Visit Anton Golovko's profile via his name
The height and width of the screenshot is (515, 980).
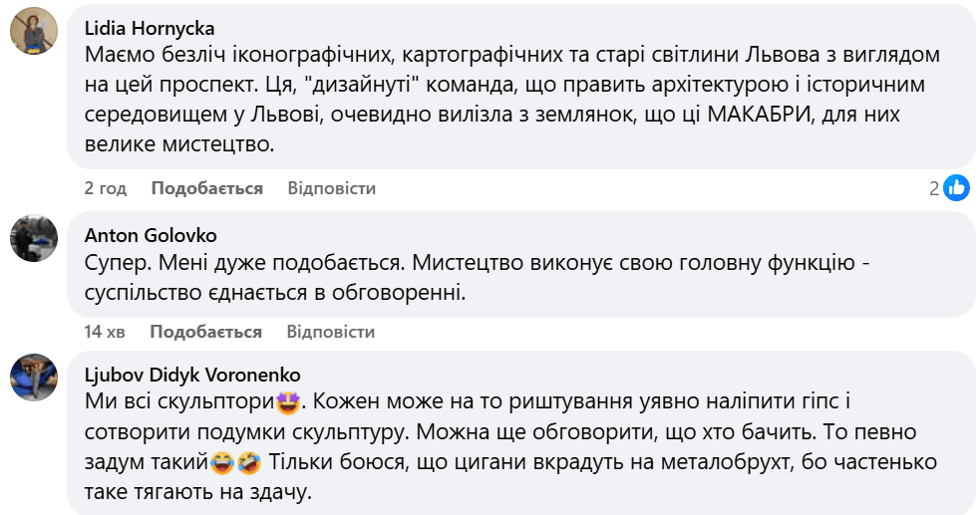tap(151, 236)
